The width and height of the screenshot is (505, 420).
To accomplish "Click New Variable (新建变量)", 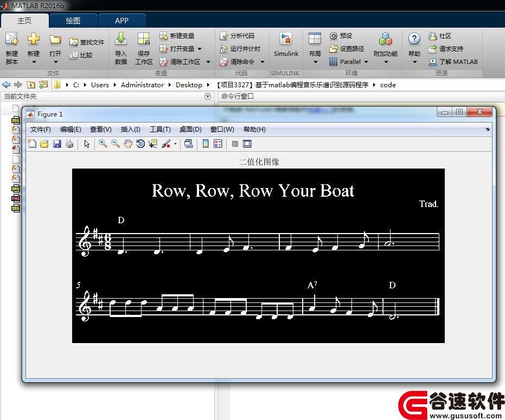I will click(x=177, y=36).
